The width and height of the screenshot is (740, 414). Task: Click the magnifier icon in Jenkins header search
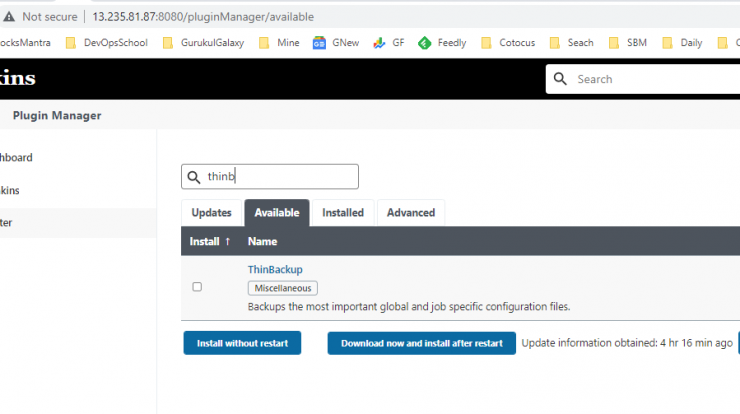[x=560, y=79]
